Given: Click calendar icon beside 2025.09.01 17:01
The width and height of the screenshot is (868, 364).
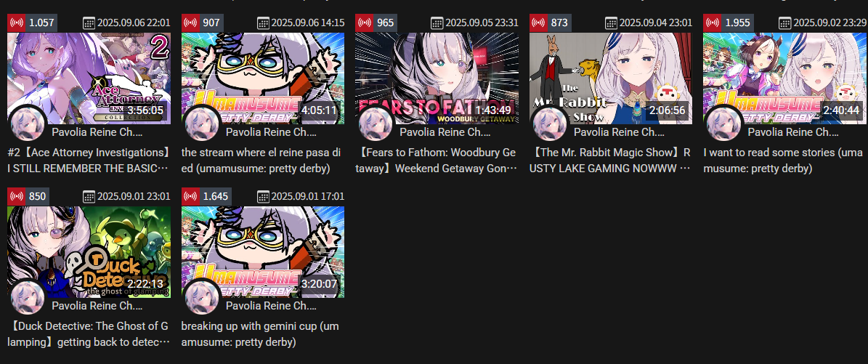Looking at the screenshot, I should click(x=263, y=196).
